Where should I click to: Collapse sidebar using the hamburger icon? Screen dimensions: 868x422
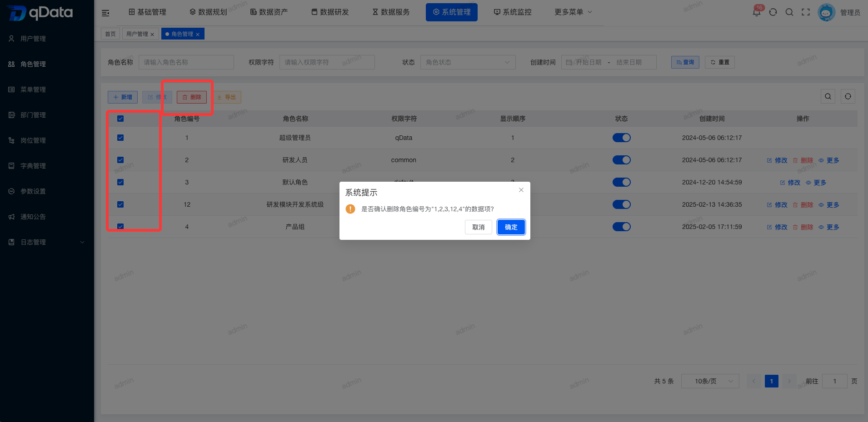[x=105, y=13]
